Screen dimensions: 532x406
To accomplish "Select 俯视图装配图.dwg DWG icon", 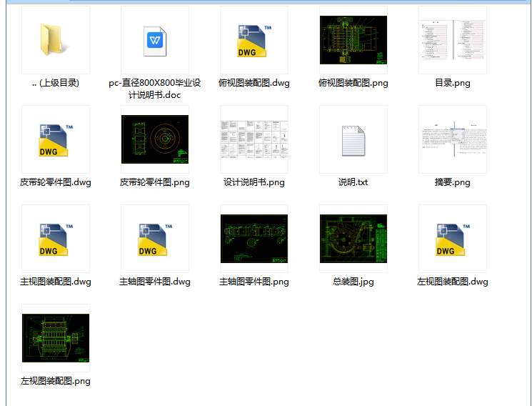I will click(x=254, y=41).
